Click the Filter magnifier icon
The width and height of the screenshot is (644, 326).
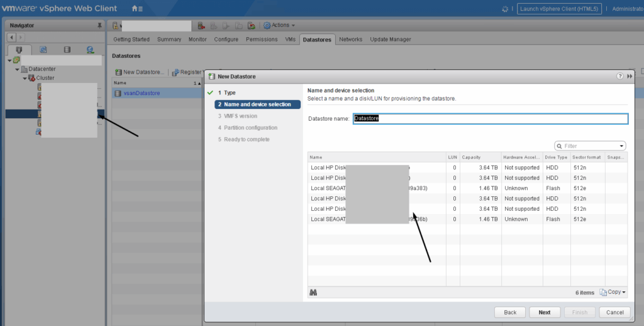point(559,146)
